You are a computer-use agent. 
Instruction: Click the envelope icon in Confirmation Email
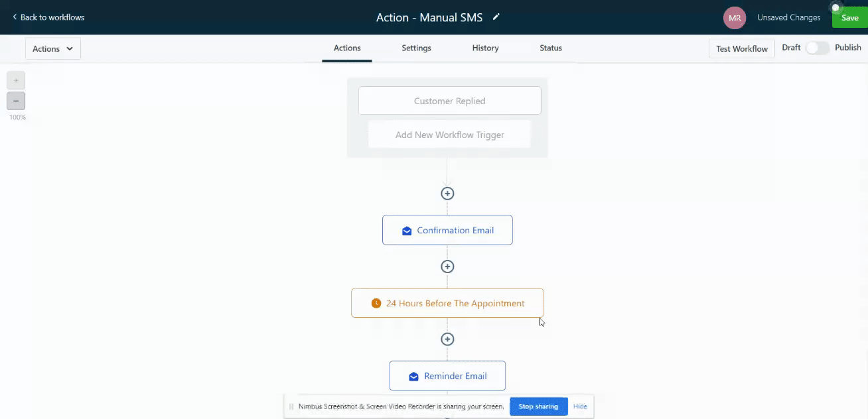click(x=407, y=231)
